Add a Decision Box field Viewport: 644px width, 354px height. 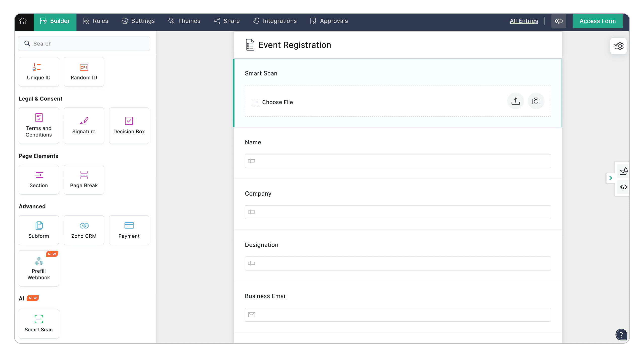tap(129, 126)
